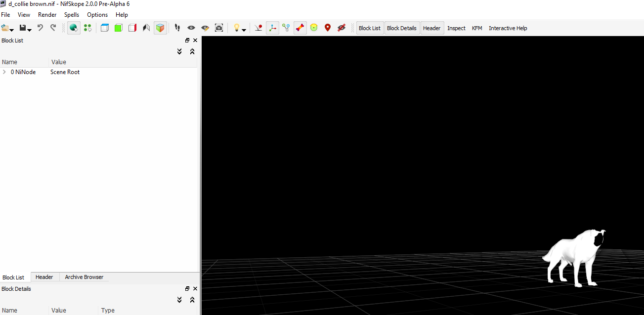The height and width of the screenshot is (315, 644).
Task: Click the red map marker icon
Action: [328, 28]
